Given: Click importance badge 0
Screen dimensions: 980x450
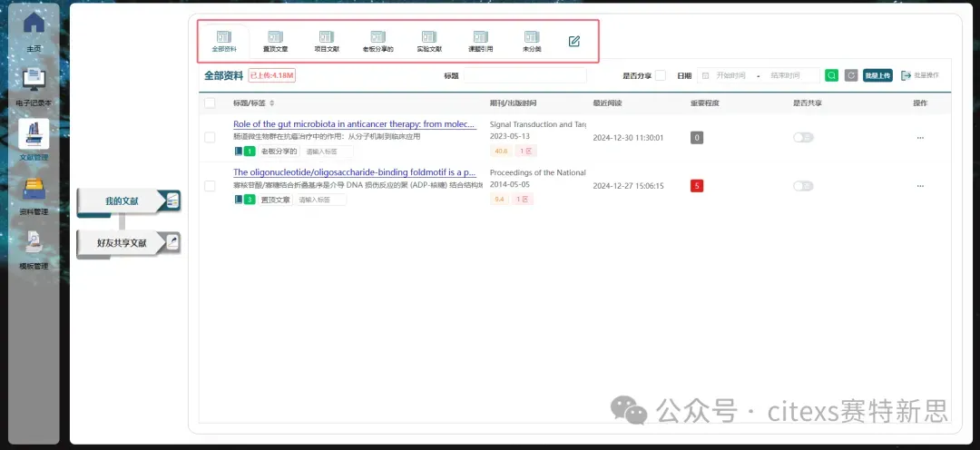Looking at the screenshot, I should coord(697,138).
